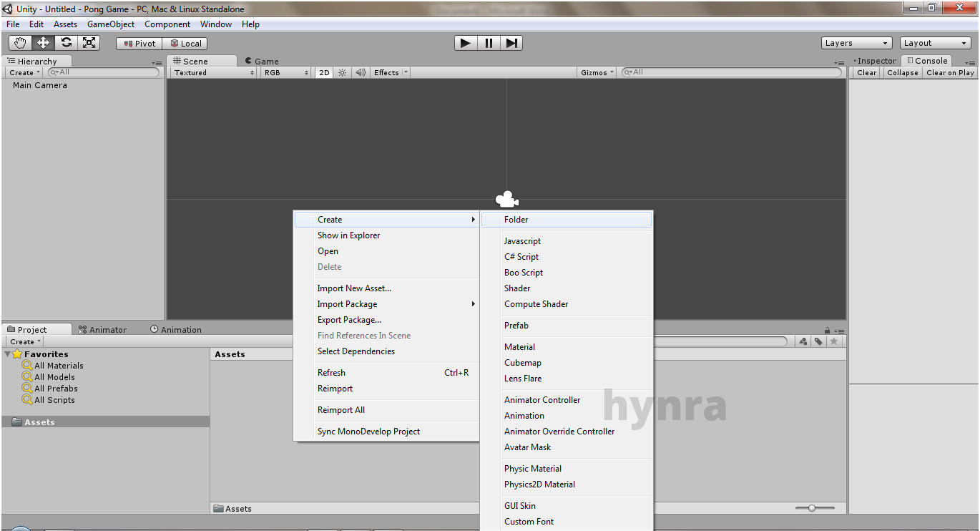Screen dimensions: 980x531
Task: Open the Layers dropdown
Action: [x=857, y=43]
